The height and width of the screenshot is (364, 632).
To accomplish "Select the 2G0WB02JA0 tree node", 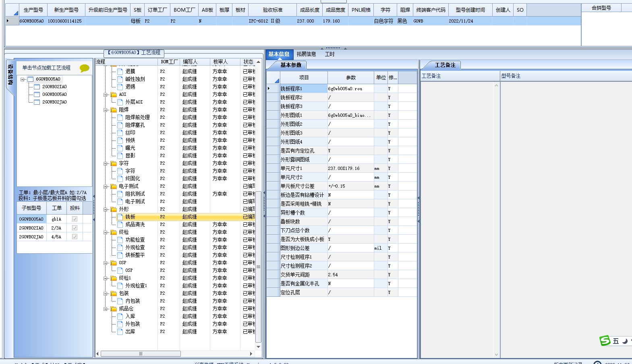I will coord(54,102).
